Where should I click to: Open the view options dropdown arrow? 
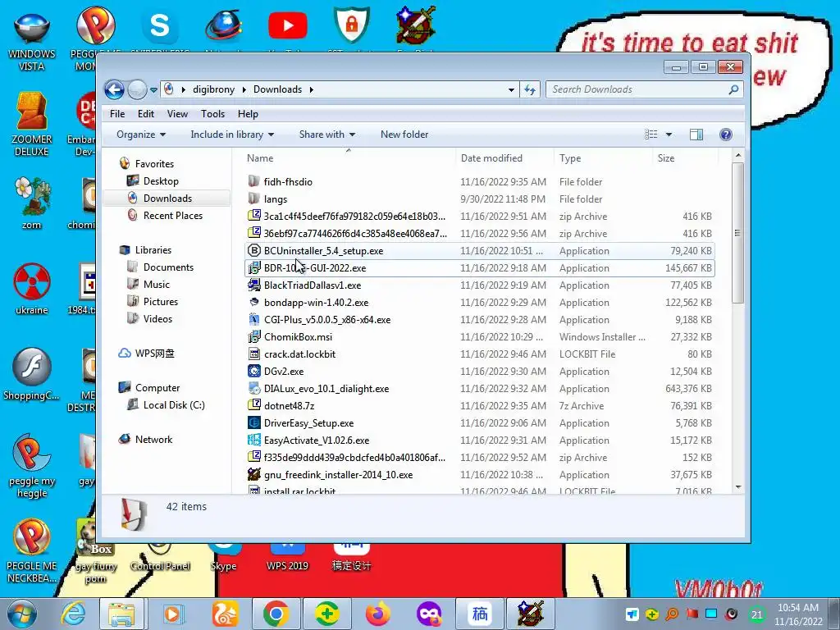669,135
